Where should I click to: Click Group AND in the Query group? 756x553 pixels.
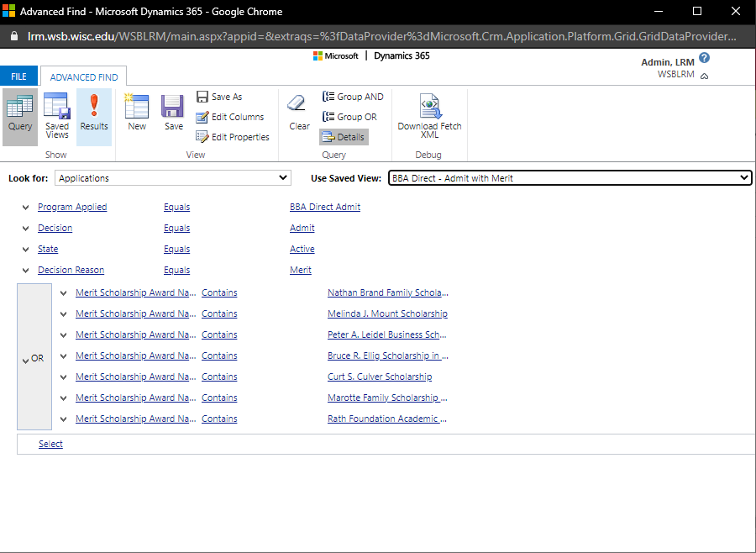[x=353, y=97]
